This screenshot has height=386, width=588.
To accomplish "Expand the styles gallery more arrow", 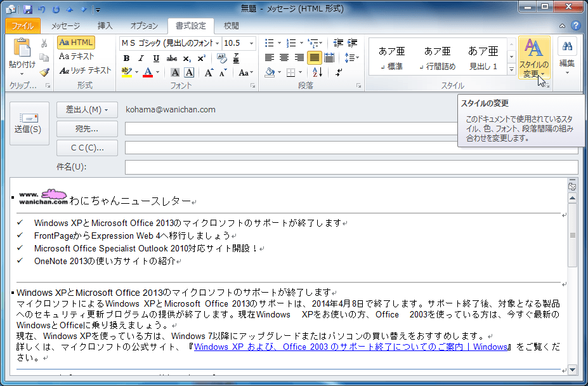I will (x=511, y=69).
